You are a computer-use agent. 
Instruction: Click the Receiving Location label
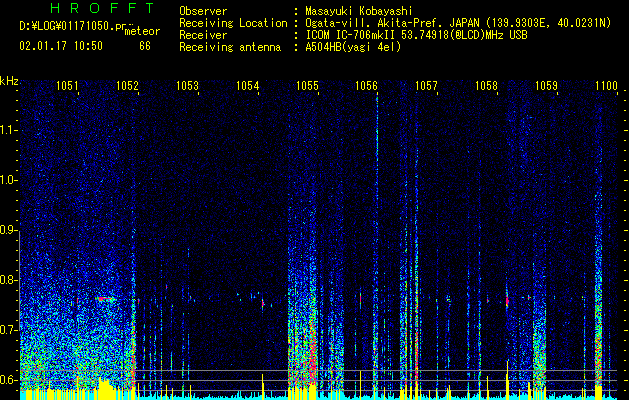tap(233, 23)
